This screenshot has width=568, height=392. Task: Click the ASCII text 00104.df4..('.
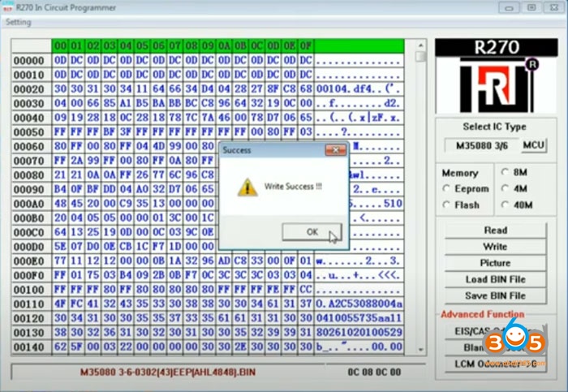pyautogui.click(x=359, y=89)
